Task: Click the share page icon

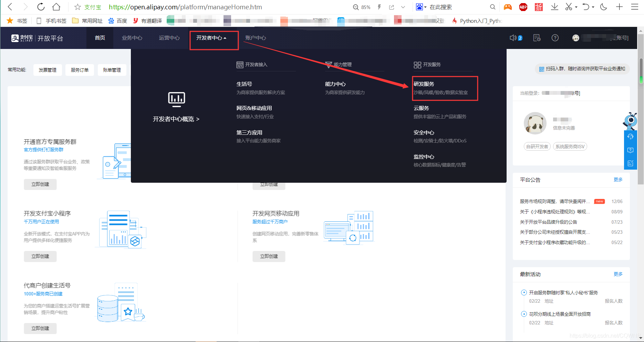Action: tap(392, 7)
